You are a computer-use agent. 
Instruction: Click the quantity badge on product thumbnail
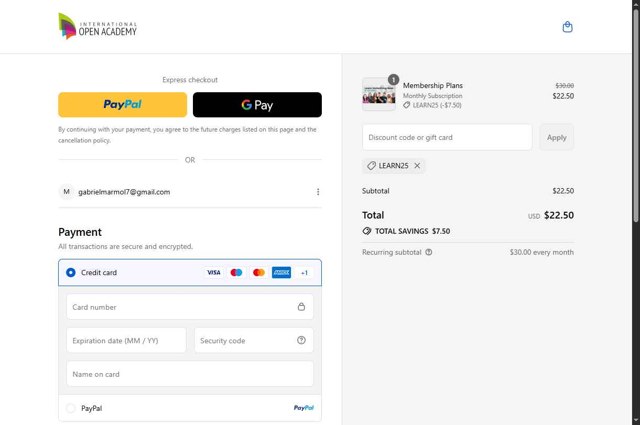click(393, 80)
